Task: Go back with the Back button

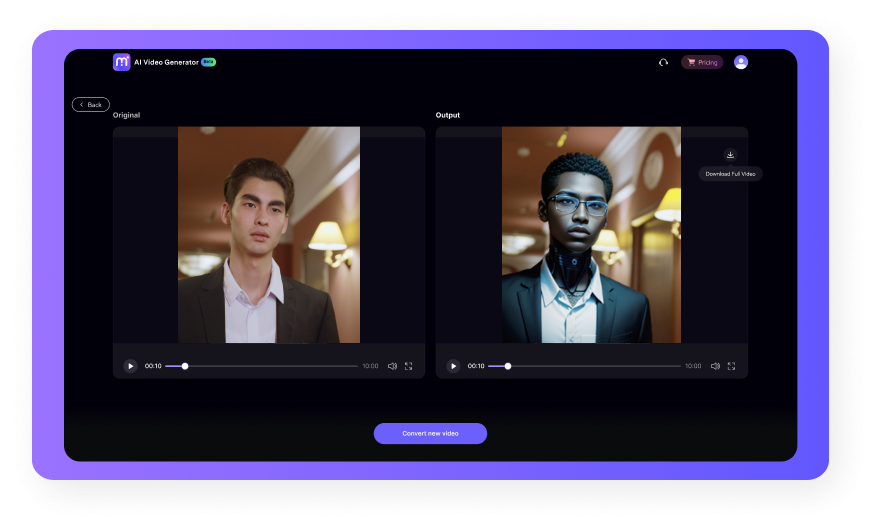Action: [x=91, y=104]
